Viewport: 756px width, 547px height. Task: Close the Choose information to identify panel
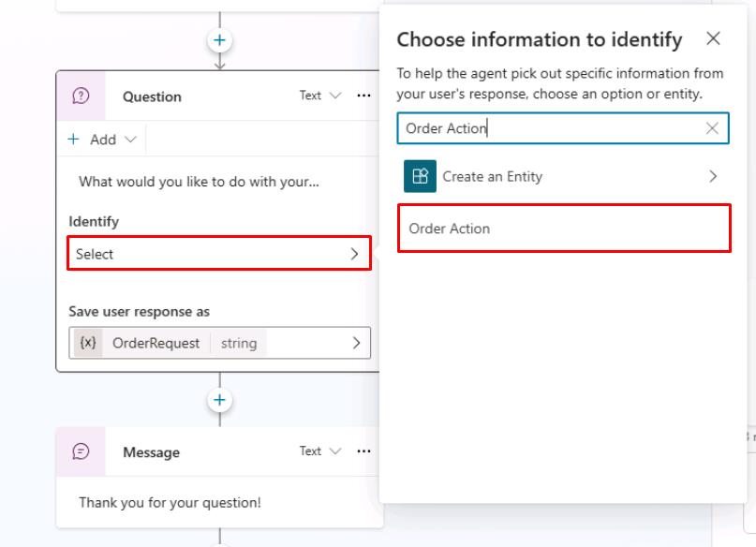pos(713,38)
